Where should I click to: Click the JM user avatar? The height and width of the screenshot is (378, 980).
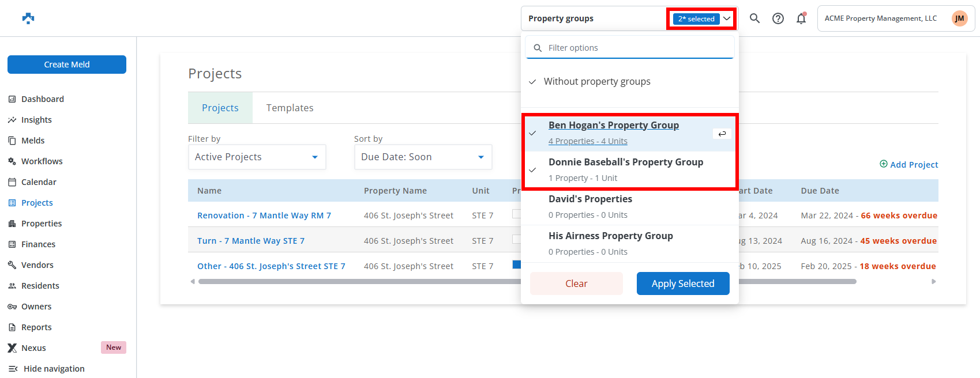pos(959,18)
